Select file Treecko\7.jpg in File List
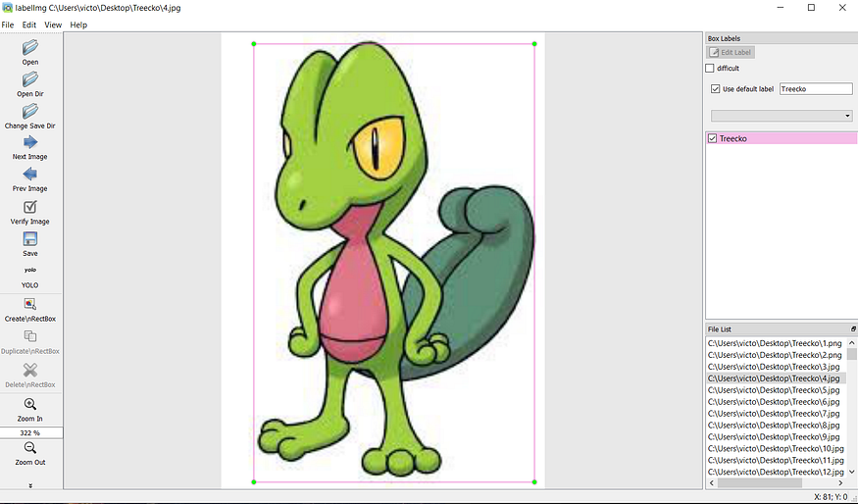The width and height of the screenshot is (858, 504). point(775,413)
